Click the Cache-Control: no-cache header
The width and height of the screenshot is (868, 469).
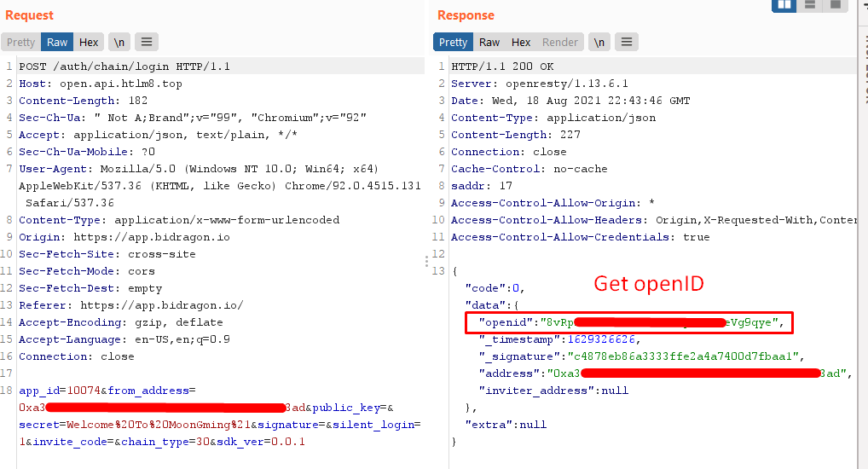click(529, 169)
